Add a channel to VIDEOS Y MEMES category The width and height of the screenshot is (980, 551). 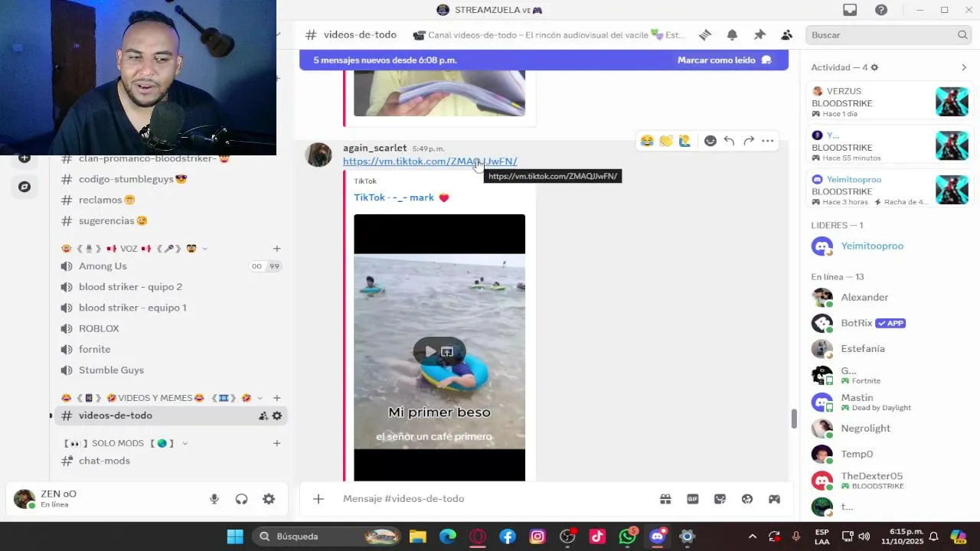click(x=277, y=398)
